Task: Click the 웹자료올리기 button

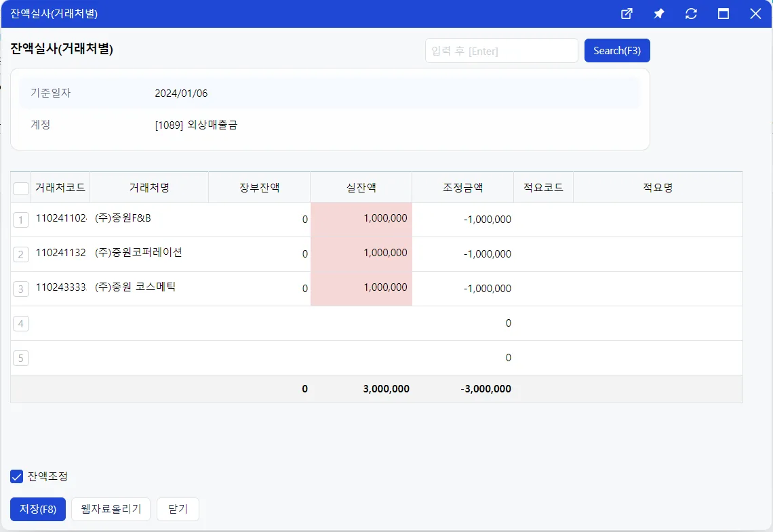Action: [111, 509]
